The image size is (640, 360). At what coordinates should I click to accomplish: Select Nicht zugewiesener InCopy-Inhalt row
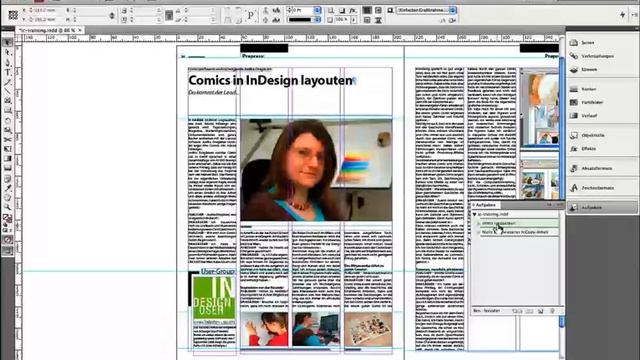518,232
